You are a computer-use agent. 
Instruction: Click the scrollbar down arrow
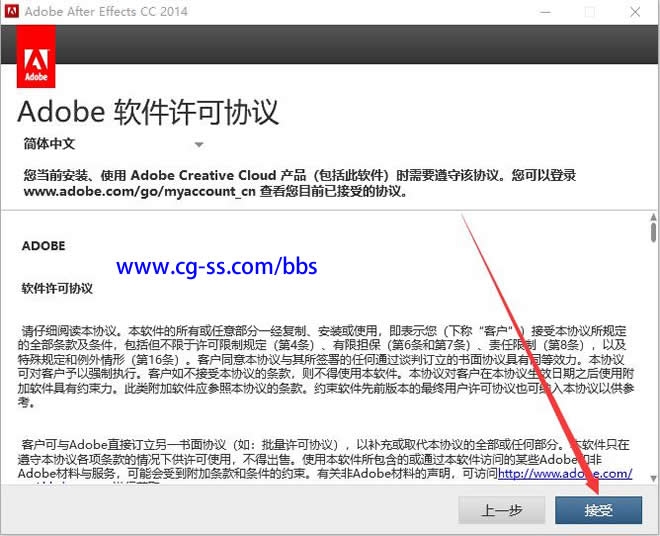click(x=652, y=479)
